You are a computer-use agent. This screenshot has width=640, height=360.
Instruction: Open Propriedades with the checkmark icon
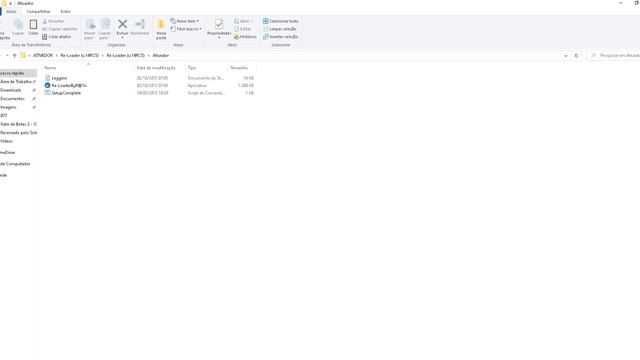(x=219, y=24)
